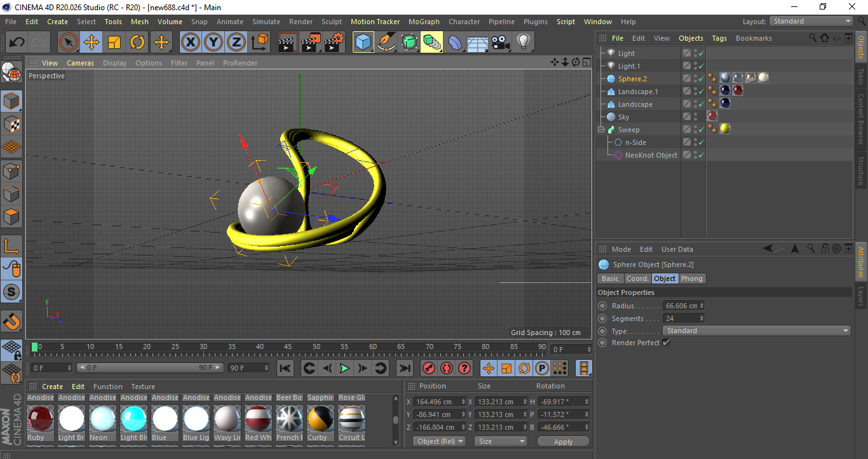Select the Curby material swatch
Viewport: 868px width, 459px height.
[320, 419]
